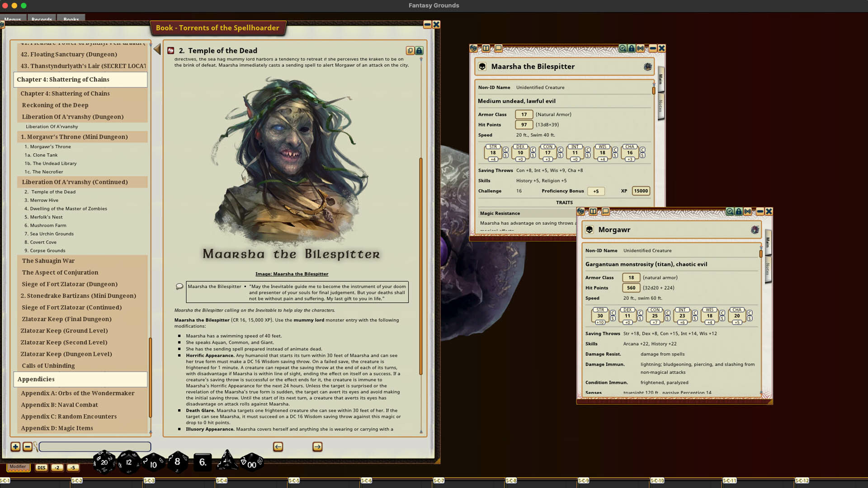
Task: Click the token icon at top-left of Maarsha window
Action: click(473, 48)
